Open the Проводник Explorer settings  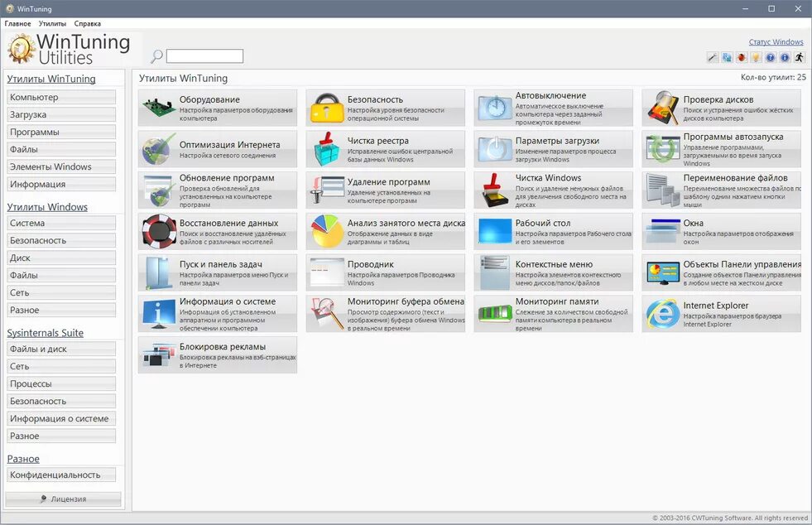tap(385, 272)
